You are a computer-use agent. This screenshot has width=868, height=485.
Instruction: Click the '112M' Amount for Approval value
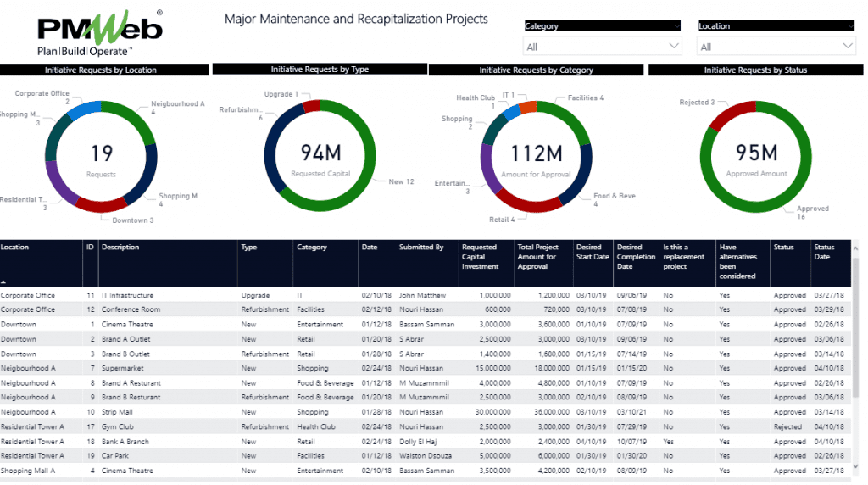pyautogui.click(x=536, y=153)
